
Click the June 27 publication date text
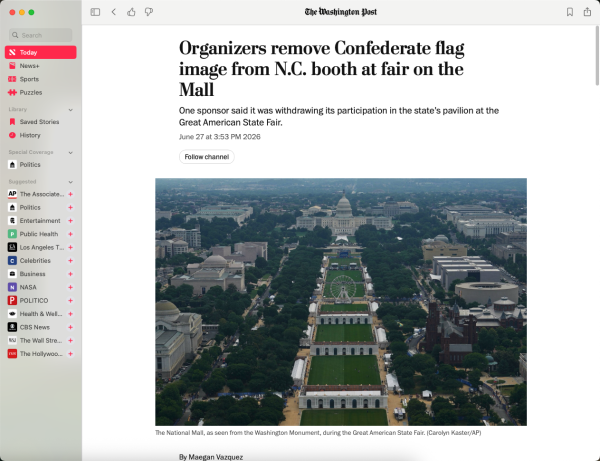[x=220, y=137]
